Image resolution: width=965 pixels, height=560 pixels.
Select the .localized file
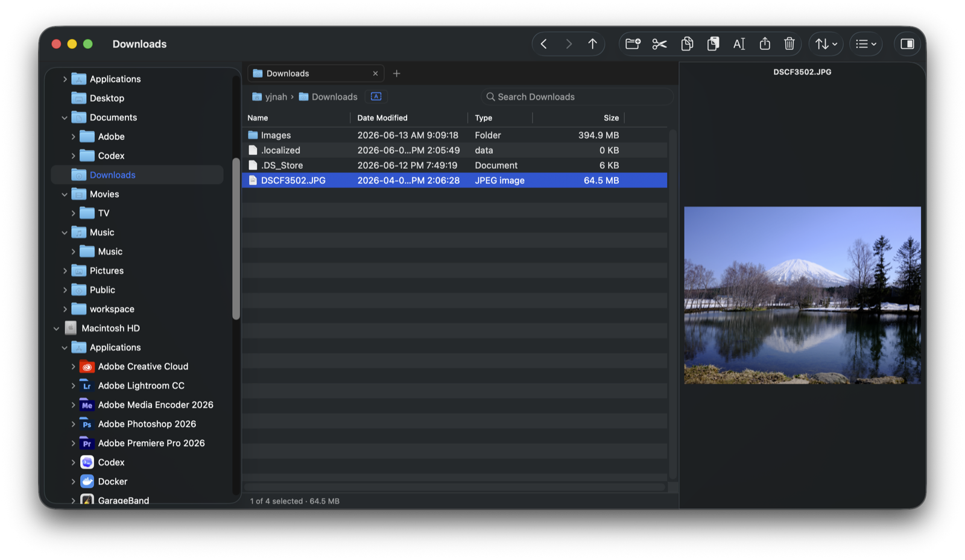pyautogui.click(x=455, y=151)
